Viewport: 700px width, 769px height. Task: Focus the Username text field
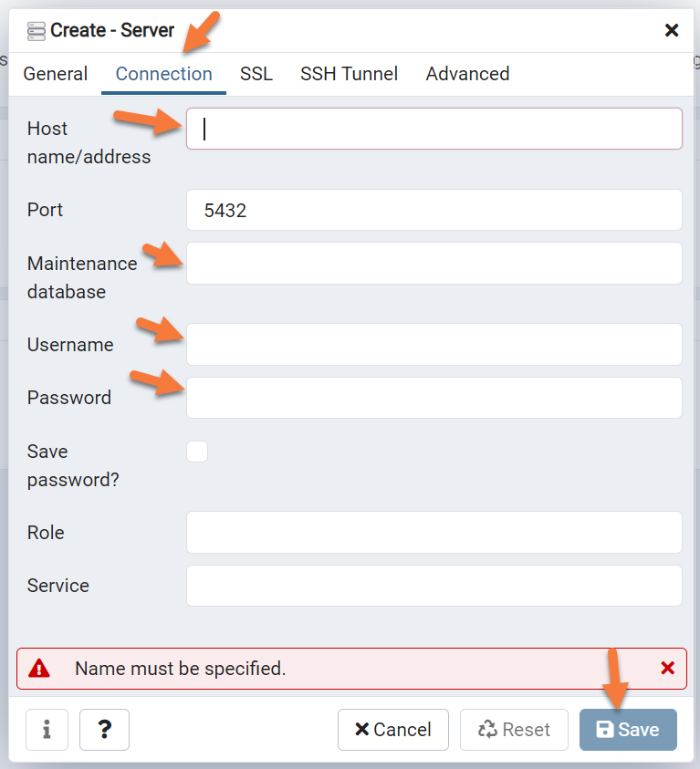coord(434,345)
